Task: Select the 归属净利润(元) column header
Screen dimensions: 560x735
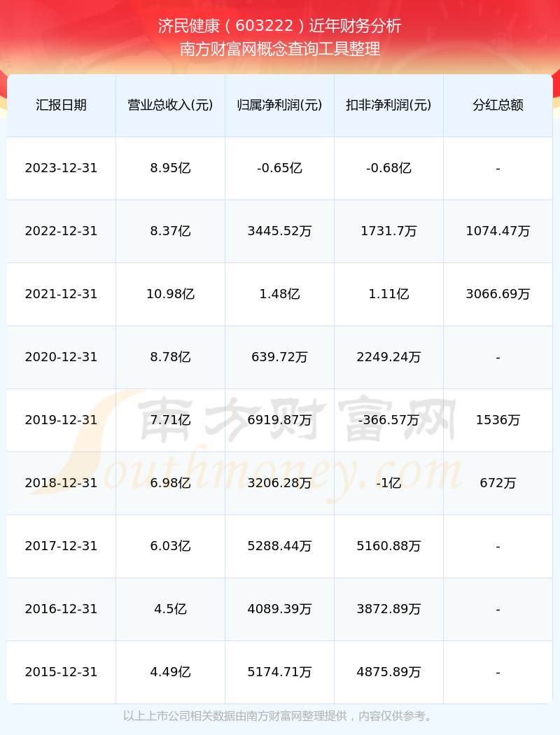Action: (280, 105)
